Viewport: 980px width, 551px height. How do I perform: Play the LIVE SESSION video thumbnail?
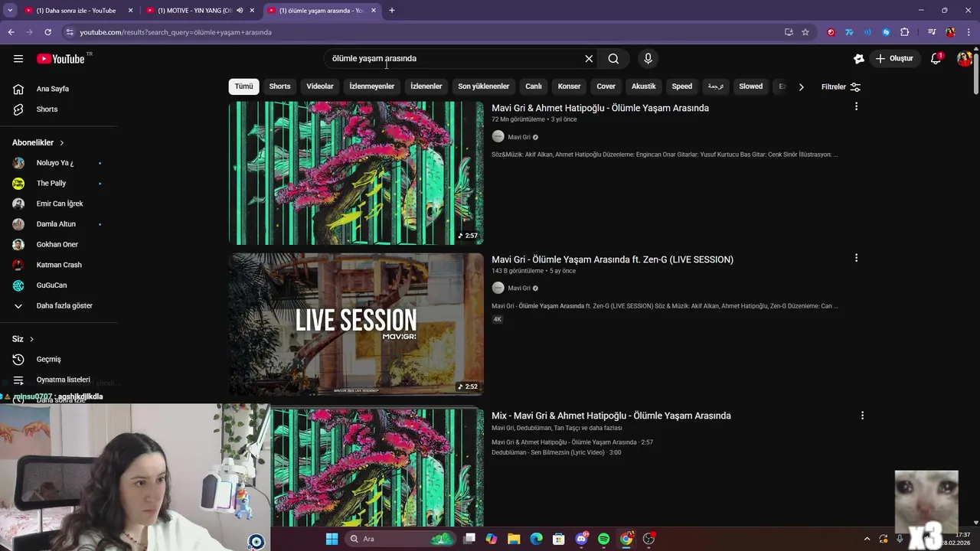(356, 324)
